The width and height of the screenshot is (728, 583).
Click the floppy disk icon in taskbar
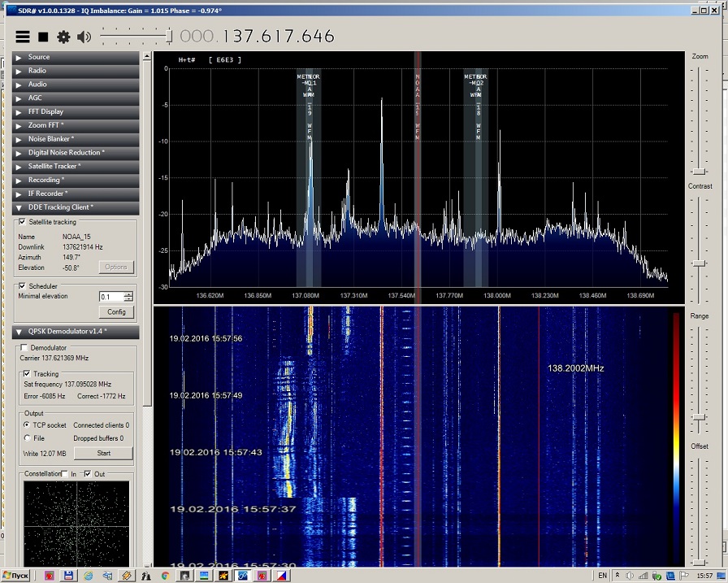click(68, 576)
